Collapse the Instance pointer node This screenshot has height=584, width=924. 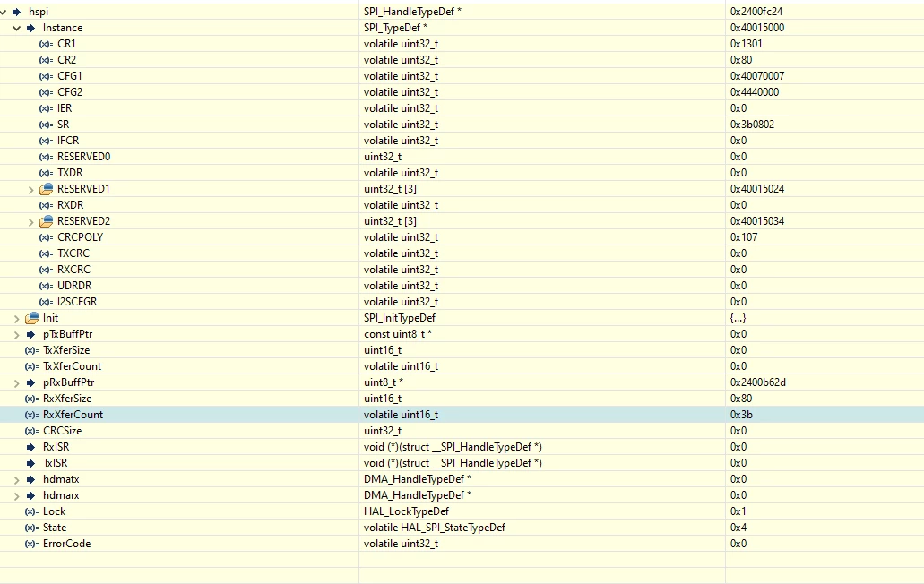click(x=16, y=29)
